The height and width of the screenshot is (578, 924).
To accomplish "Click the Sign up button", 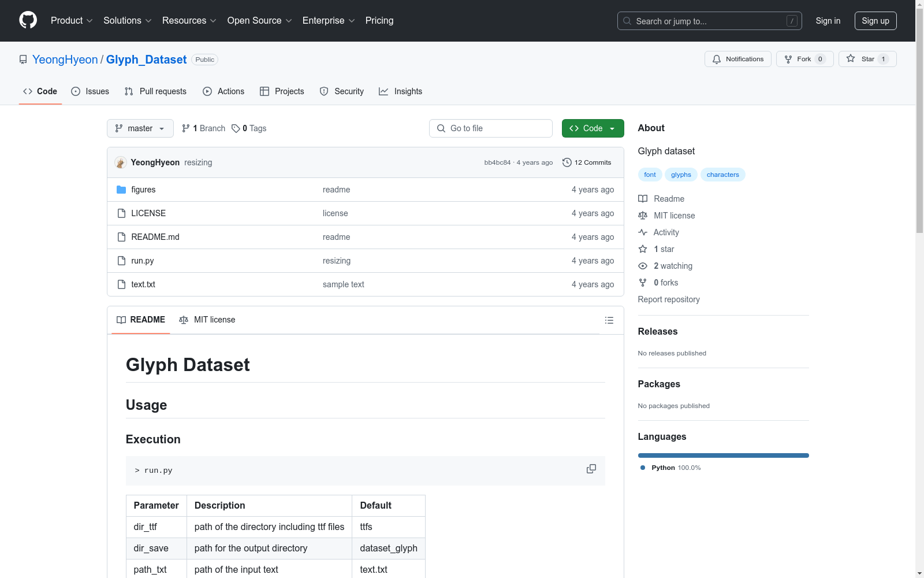I will (x=875, y=21).
